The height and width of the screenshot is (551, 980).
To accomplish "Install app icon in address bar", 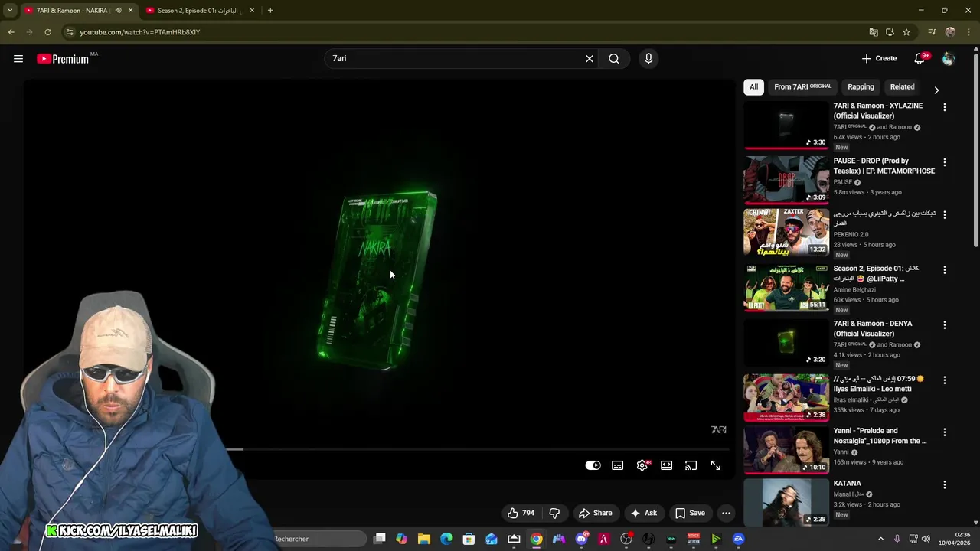I will (x=890, y=32).
